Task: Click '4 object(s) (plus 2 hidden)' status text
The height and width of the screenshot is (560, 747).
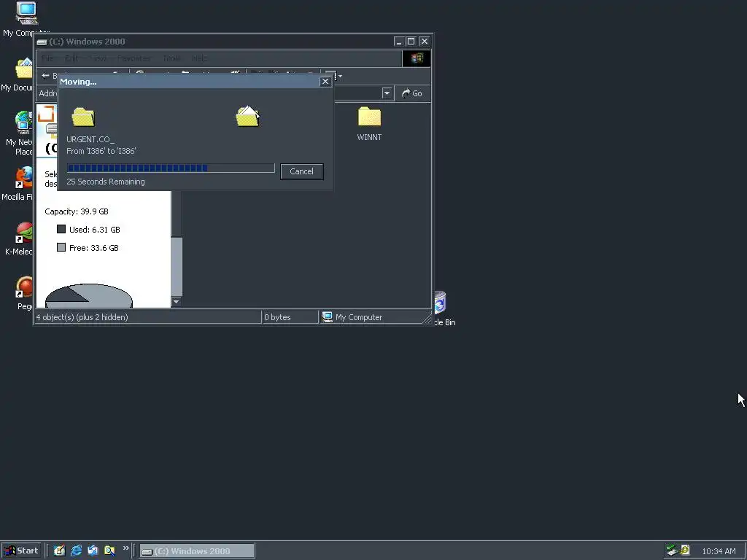Action: coord(82,317)
